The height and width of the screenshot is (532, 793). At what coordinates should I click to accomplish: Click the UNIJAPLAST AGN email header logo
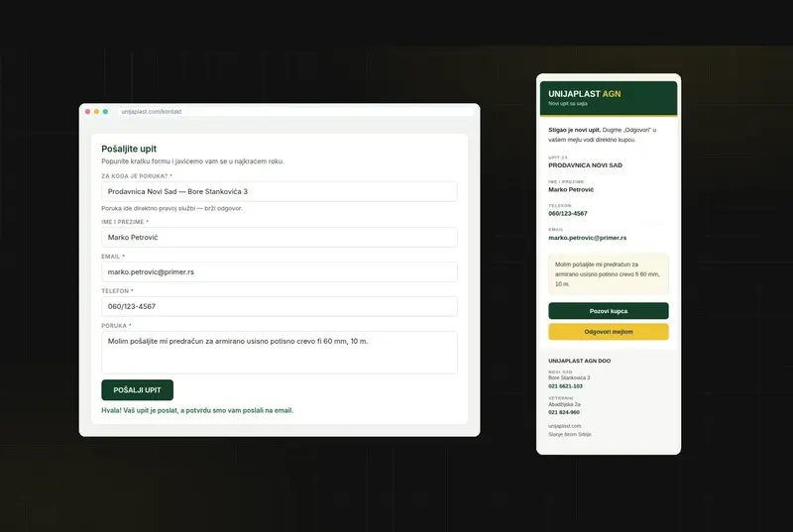(585, 94)
